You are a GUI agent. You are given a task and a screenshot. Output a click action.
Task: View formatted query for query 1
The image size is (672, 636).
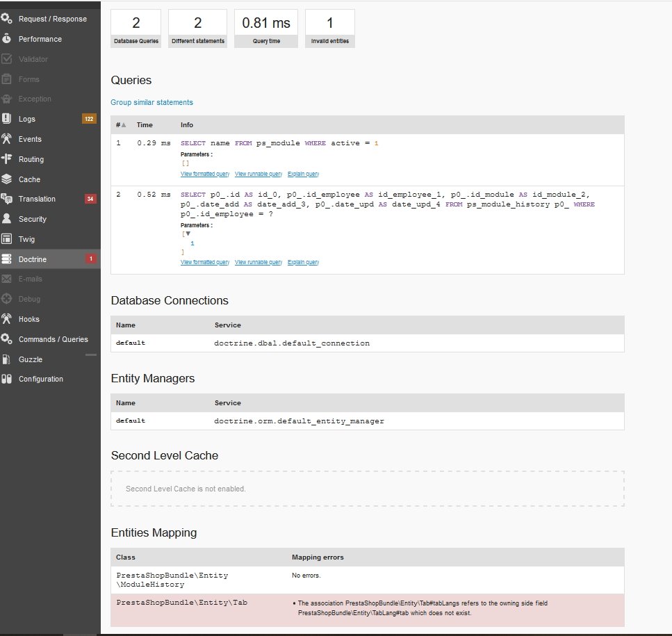pyautogui.click(x=205, y=174)
